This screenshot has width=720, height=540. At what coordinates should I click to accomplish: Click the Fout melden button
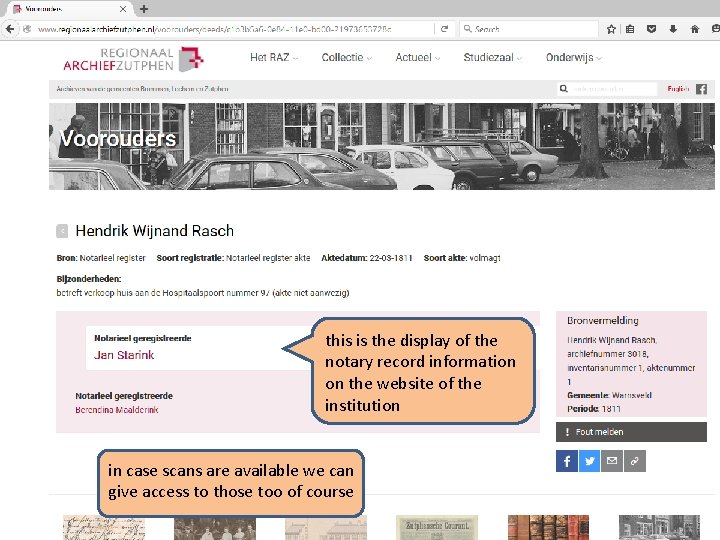tap(631, 432)
